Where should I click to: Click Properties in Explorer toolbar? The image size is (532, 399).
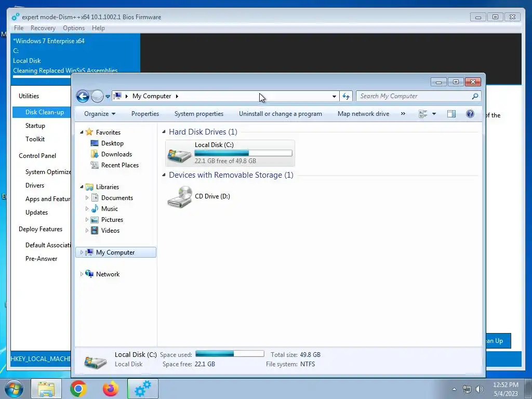click(x=145, y=114)
